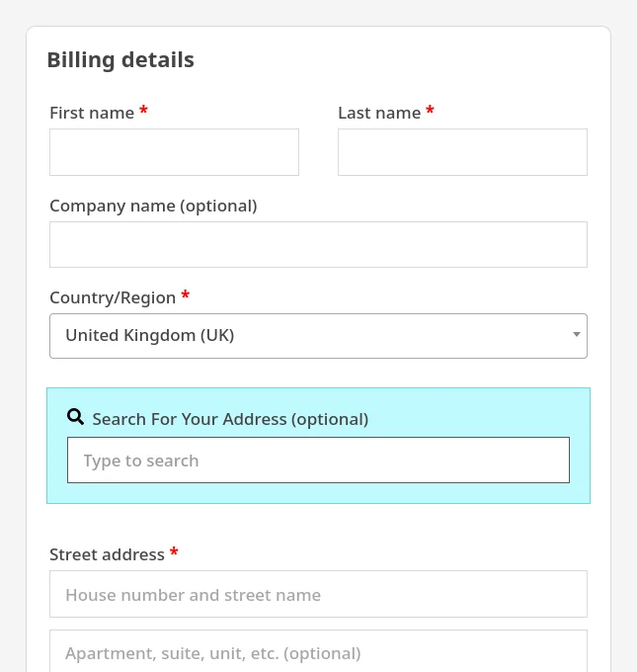Click the magnifying glass search icon

pos(75,417)
